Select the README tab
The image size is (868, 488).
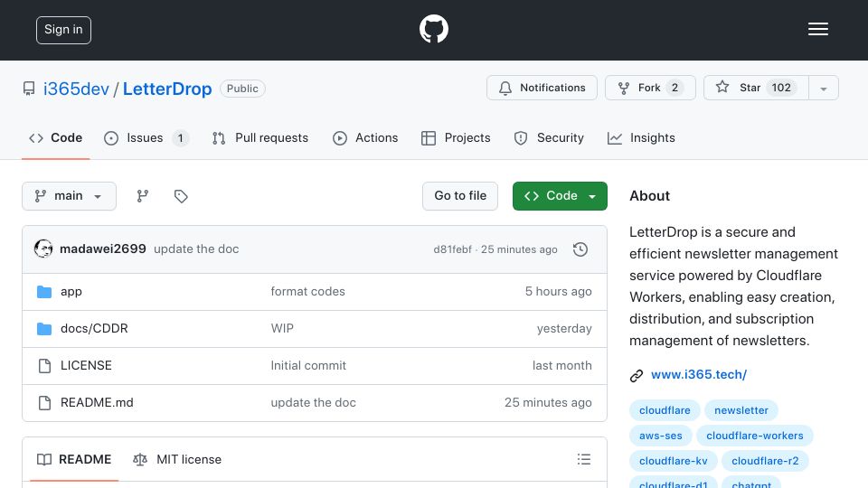pyautogui.click(x=74, y=460)
